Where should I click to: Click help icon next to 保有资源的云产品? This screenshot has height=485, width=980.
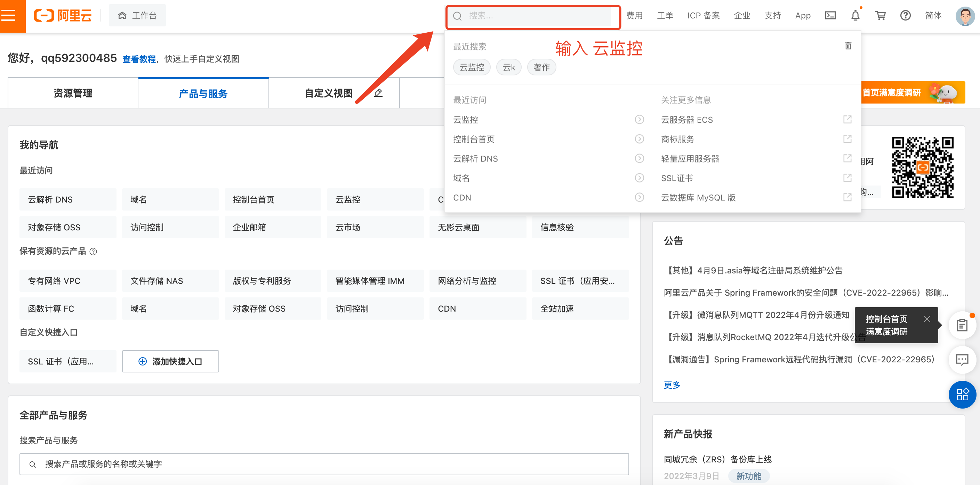click(93, 252)
